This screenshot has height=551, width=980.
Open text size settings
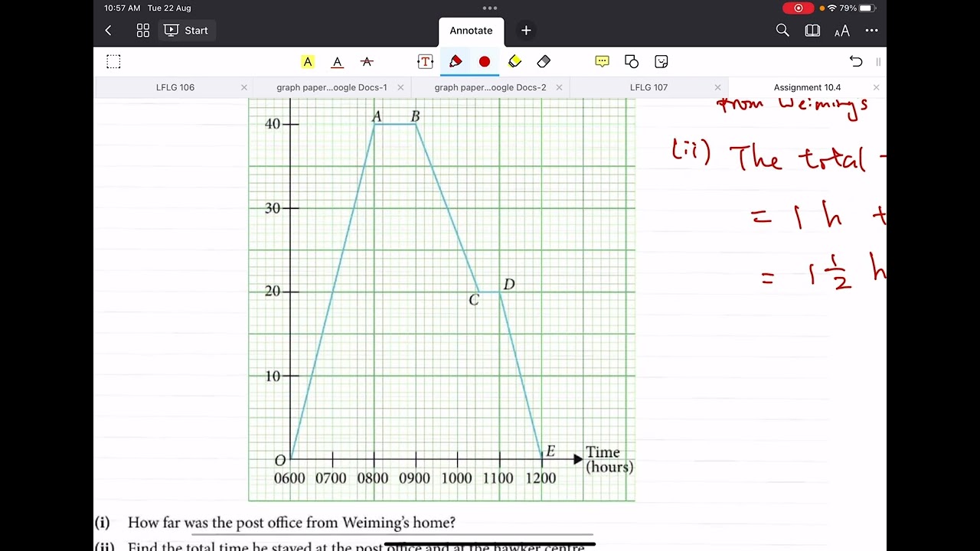842,31
